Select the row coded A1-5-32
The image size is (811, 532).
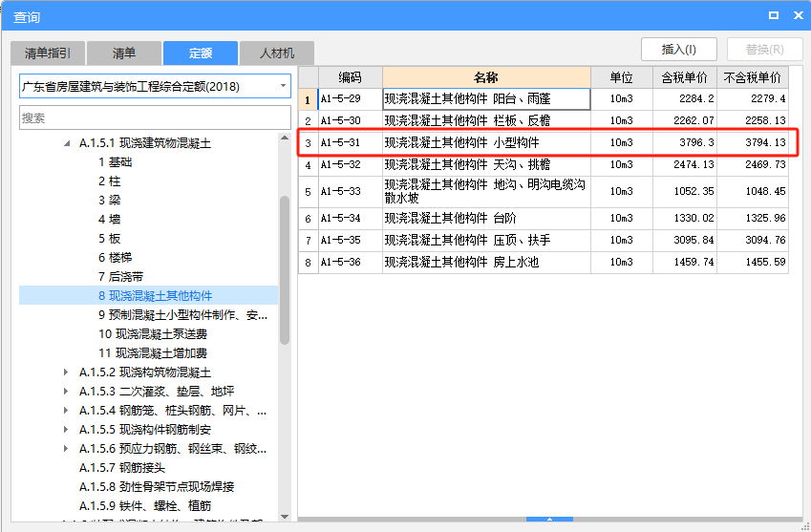pos(544,165)
